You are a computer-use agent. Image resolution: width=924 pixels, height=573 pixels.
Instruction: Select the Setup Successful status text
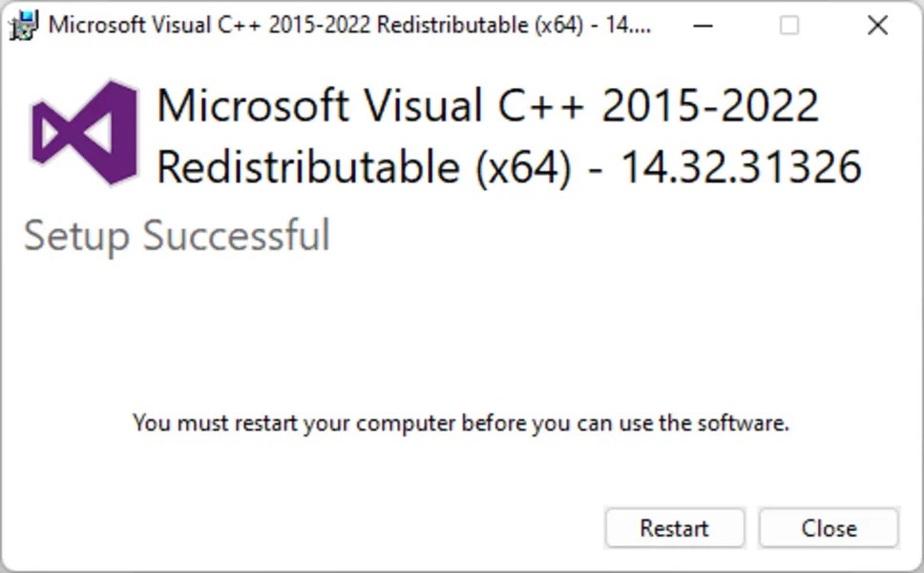pos(177,235)
